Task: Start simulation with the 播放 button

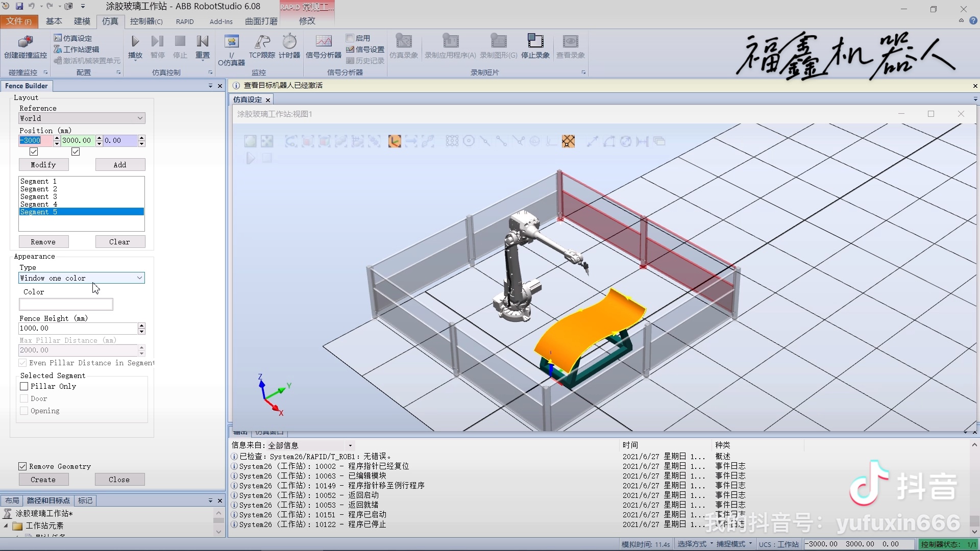Action: tap(135, 47)
